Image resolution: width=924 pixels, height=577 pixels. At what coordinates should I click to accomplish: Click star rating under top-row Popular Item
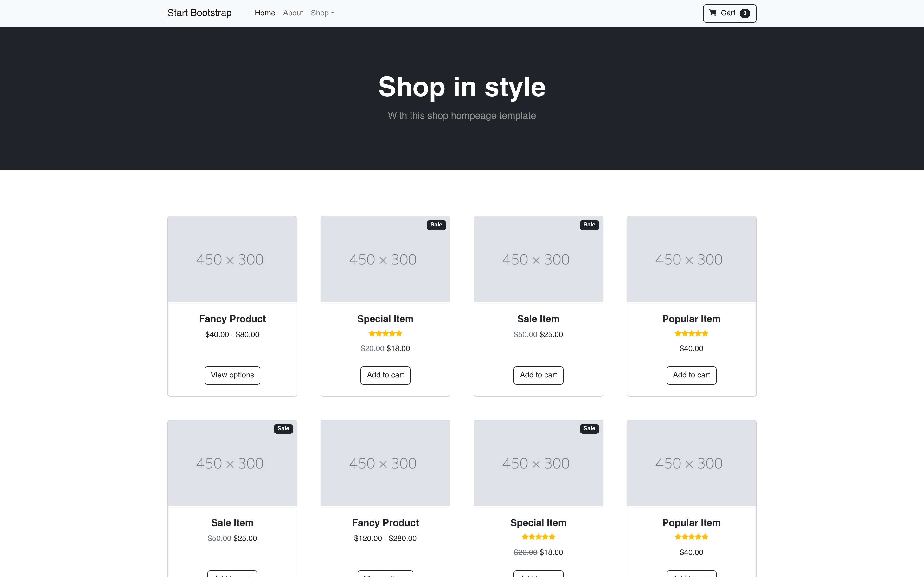click(691, 333)
